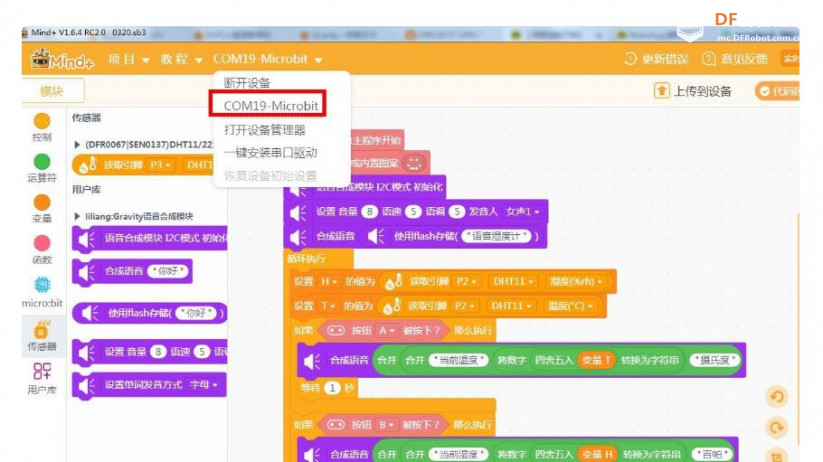Select the 变量 category circle
The image size is (823, 462).
[42, 202]
